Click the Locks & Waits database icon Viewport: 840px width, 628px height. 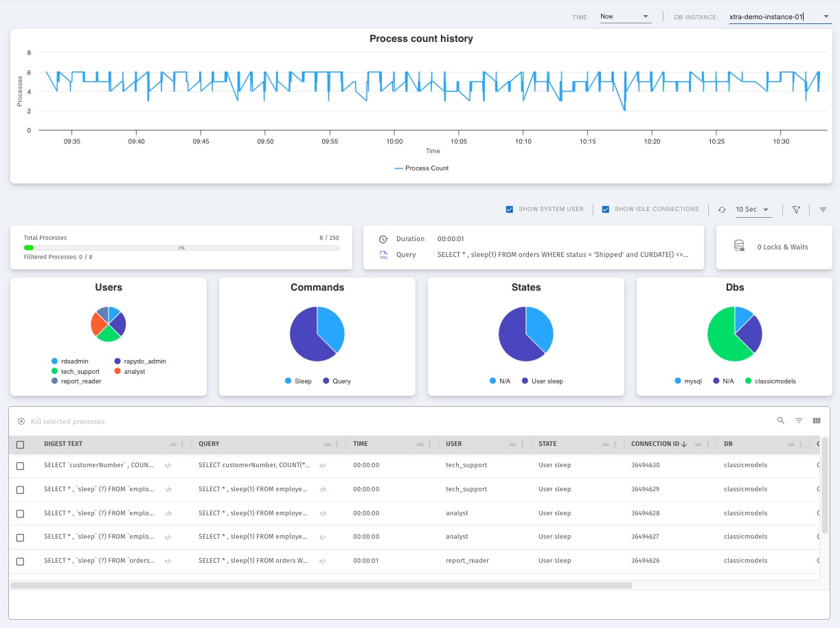(739, 246)
